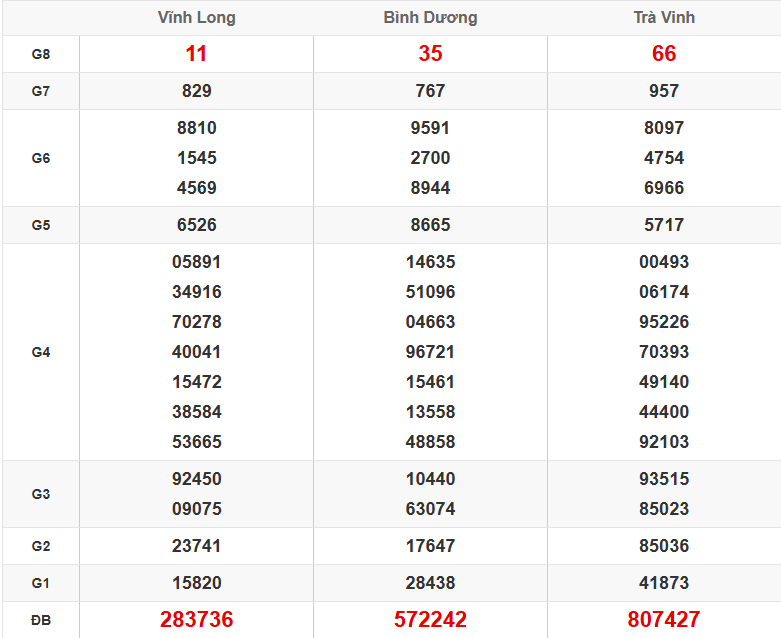
Task: Click G1 result 28438
Action: 430,583
